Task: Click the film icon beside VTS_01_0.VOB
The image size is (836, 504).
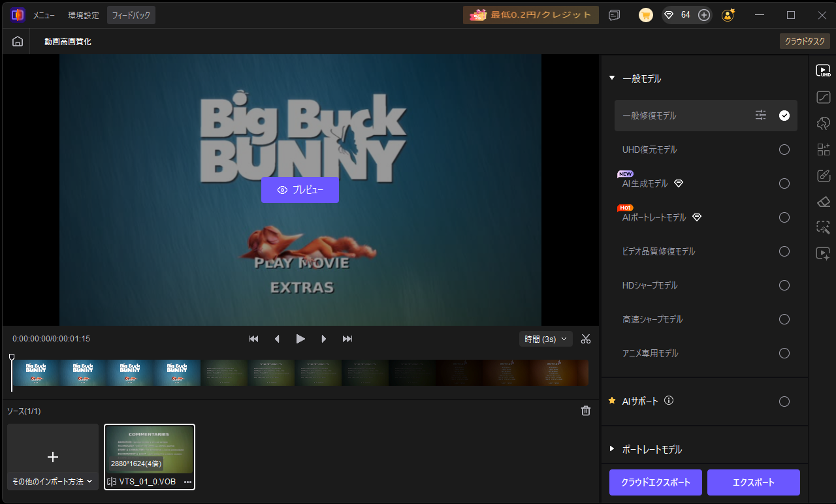Action: tap(112, 482)
